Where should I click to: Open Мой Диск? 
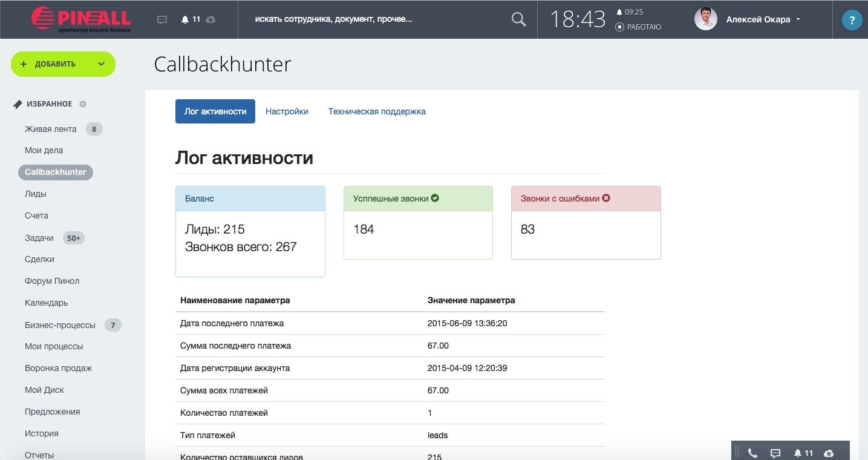[x=44, y=390]
